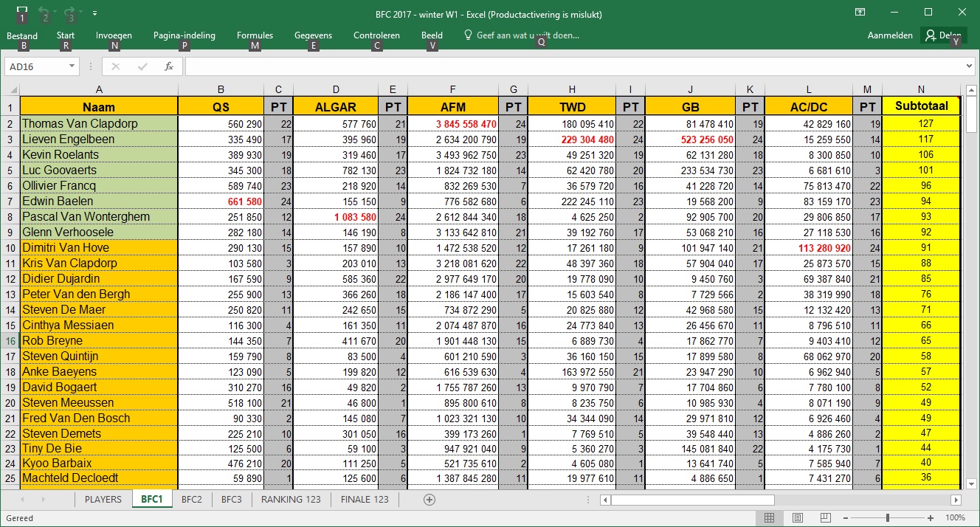Click the zoom out minus icon

[x=846, y=518]
